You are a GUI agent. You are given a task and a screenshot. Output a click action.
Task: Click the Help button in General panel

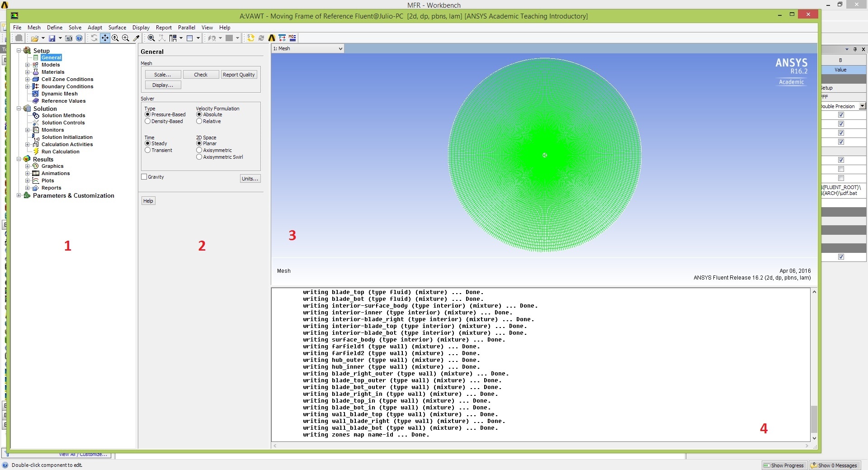point(148,201)
